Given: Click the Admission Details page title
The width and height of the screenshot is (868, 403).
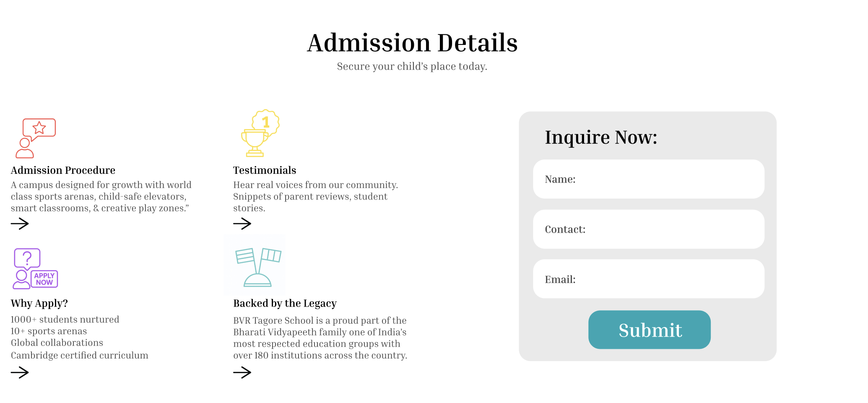Looking at the screenshot, I should click(x=412, y=43).
